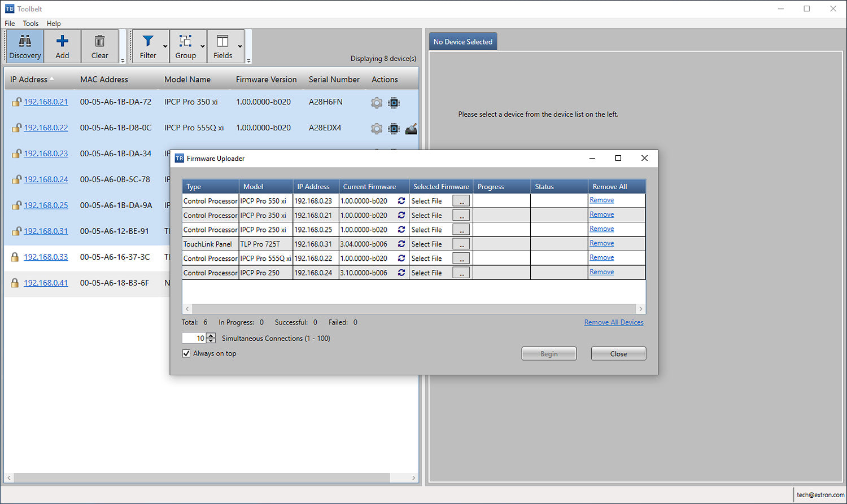Click the Fields columns toolbar button
The width and height of the screenshot is (847, 504).
pyautogui.click(x=222, y=46)
